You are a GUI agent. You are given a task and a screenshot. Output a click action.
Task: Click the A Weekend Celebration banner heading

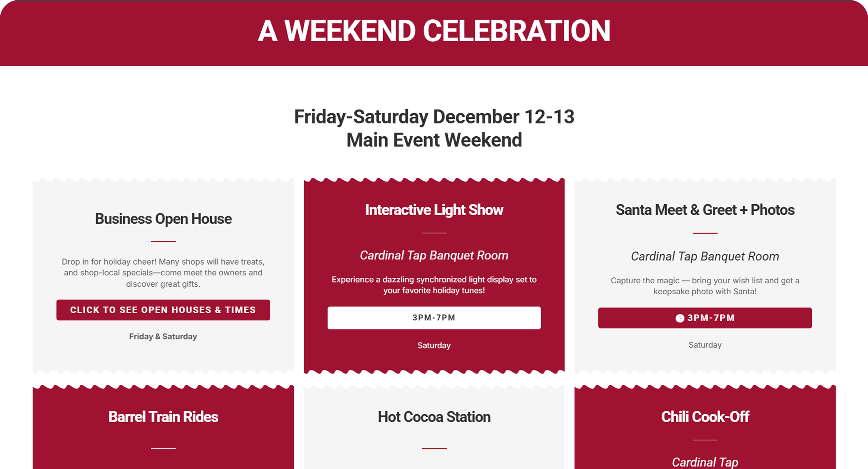(x=434, y=31)
